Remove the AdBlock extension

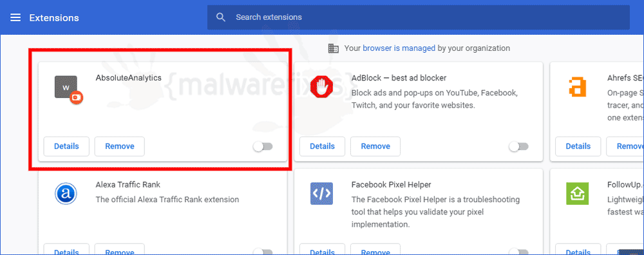point(375,147)
